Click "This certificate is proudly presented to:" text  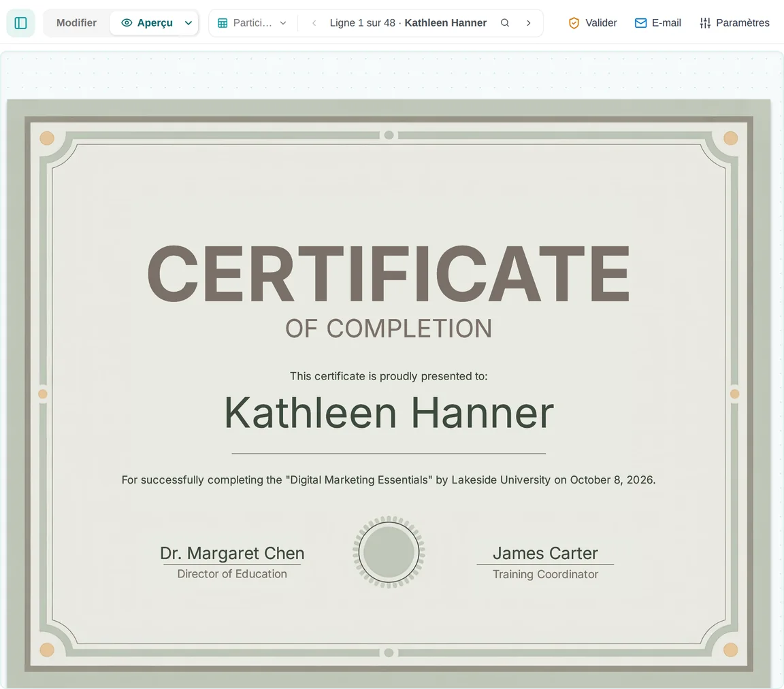(x=389, y=376)
